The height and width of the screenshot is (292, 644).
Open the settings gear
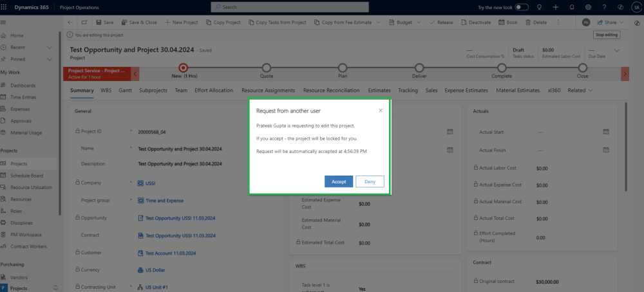[588, 7]
